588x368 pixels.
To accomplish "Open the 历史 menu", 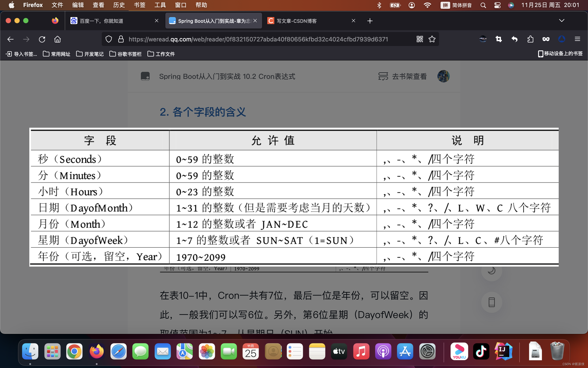I will coord(119,5).
